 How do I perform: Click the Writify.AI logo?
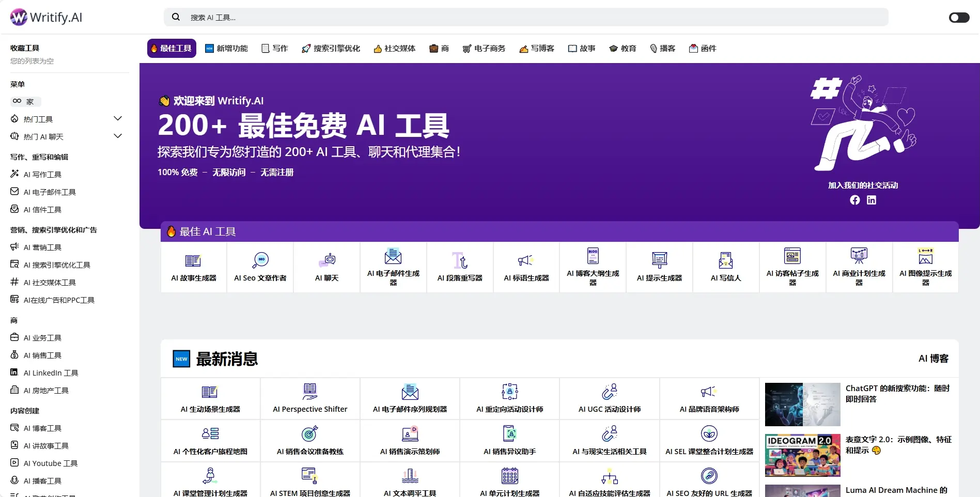(x=45, y=17)
